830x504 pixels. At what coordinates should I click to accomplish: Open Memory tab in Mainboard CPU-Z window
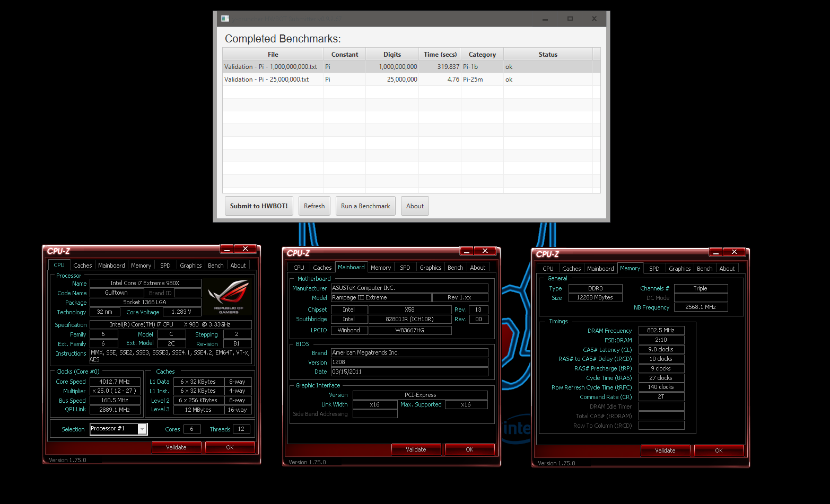click(x=381, y=268)
